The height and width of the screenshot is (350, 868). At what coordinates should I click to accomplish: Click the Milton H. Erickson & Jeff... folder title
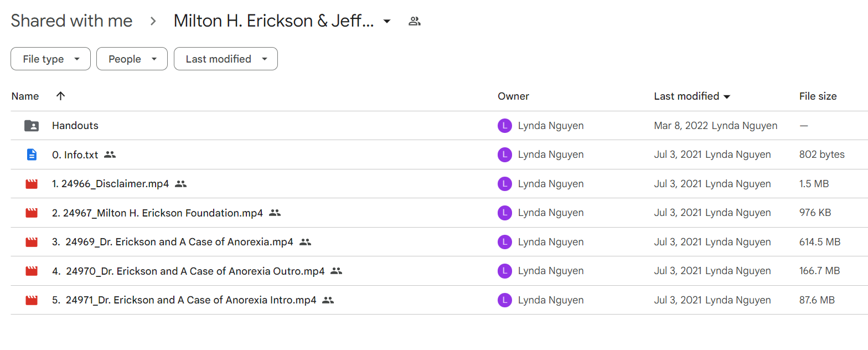click(x=274, y=21)
